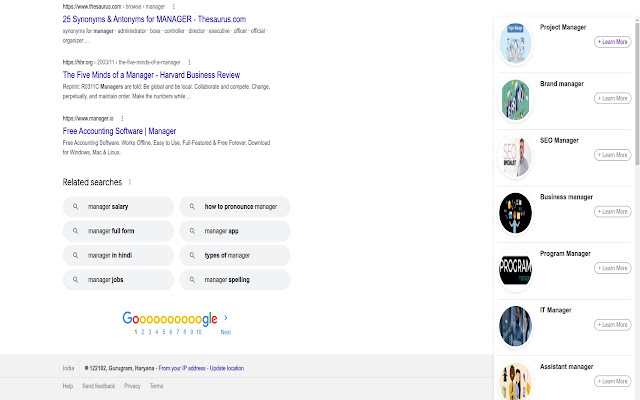The width and height of the screenshot is (640, 400).
Task: Click search icon beside manager in hindi
Action: click(76, 256)
